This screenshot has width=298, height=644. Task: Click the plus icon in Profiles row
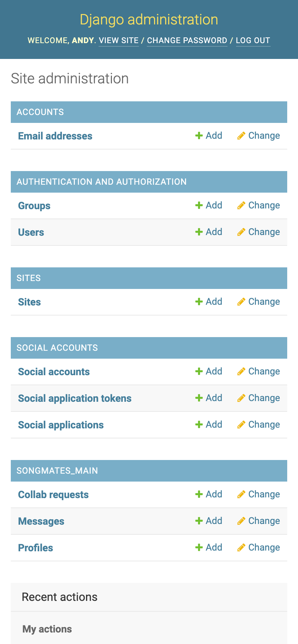coord(199,547)
